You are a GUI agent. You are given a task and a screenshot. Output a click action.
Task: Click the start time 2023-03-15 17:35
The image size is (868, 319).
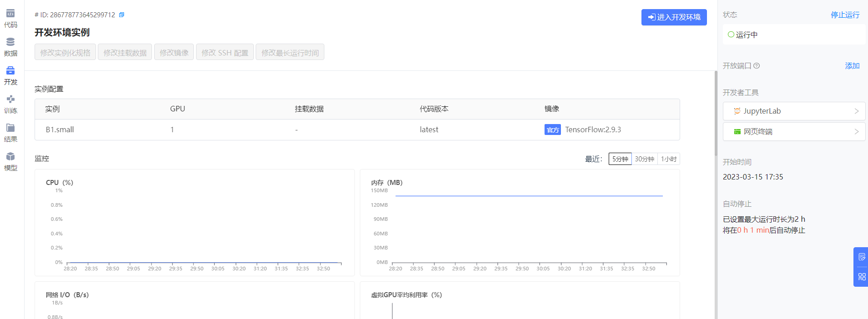(753, 177)
